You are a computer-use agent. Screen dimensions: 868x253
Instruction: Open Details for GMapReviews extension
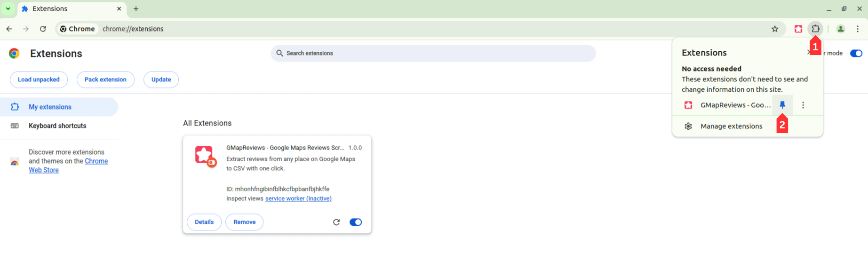[x=204, y=222]
